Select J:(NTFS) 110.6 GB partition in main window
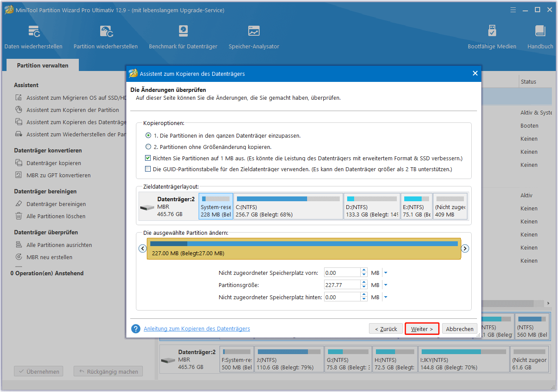The width and height of the screenshot is (558, 392). [289, 359]
